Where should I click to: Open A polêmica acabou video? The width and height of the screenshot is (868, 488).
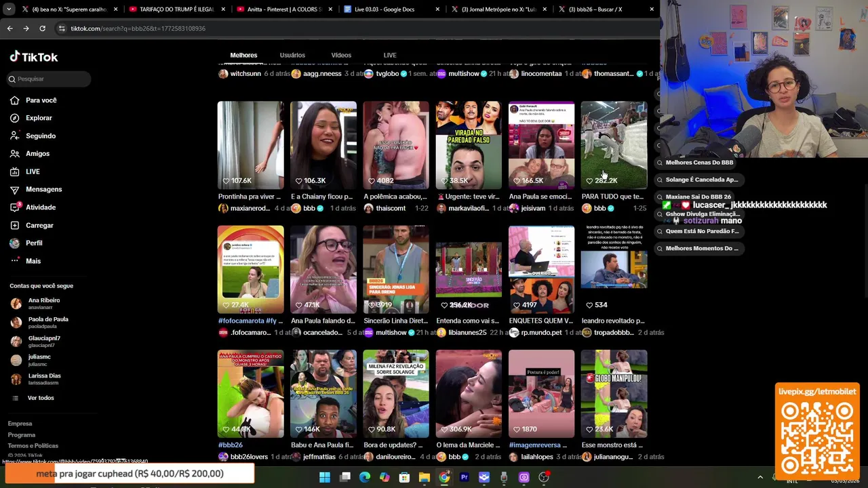click(x=396, y=145)
